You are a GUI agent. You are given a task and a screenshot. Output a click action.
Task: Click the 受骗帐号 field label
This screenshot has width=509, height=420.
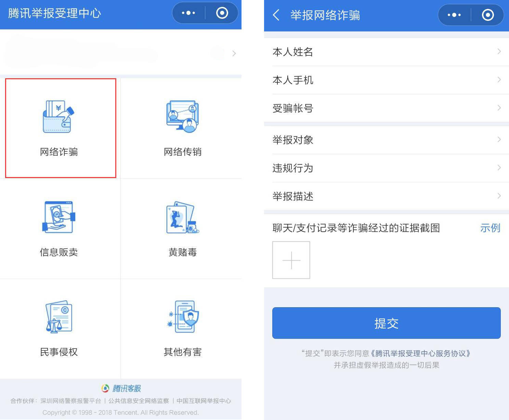point(293,108)
